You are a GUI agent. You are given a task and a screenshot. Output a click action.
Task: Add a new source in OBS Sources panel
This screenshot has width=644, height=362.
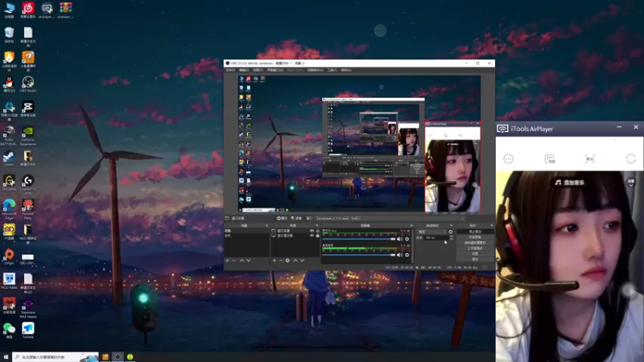(x=275, y=261)
